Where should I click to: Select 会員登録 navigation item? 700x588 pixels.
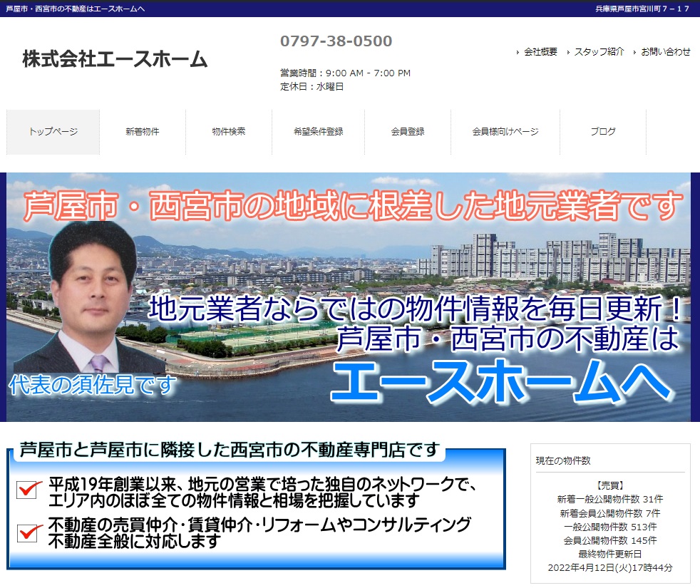[x=408, y=132]
